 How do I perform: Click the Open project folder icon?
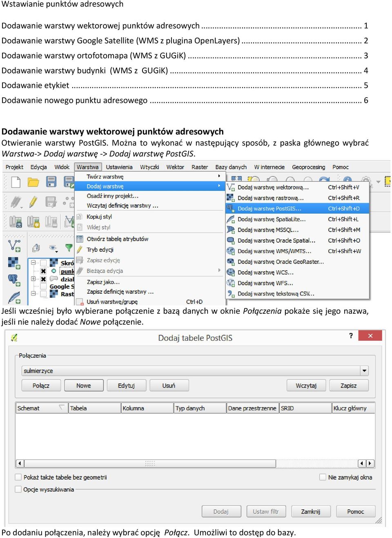(33, 182)
